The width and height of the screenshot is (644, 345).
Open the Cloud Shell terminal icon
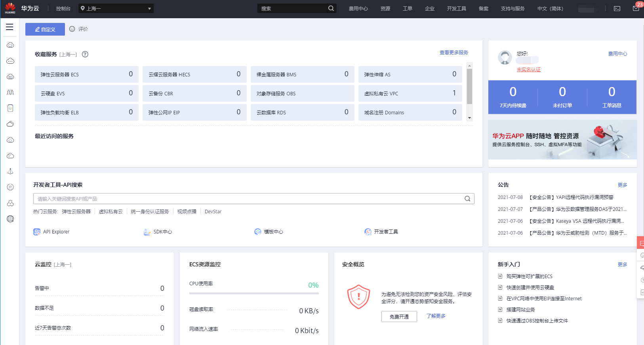pyautogui.click(x=617, y=9)
